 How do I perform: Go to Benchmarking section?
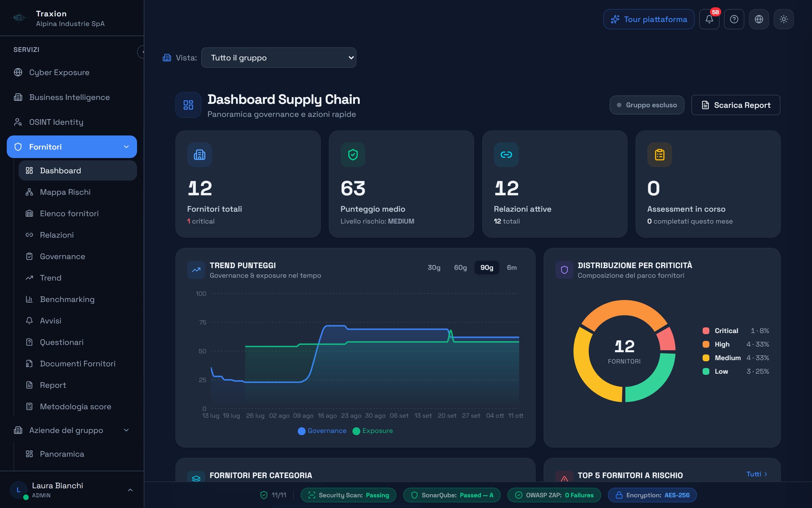click(x=78, y=299)
